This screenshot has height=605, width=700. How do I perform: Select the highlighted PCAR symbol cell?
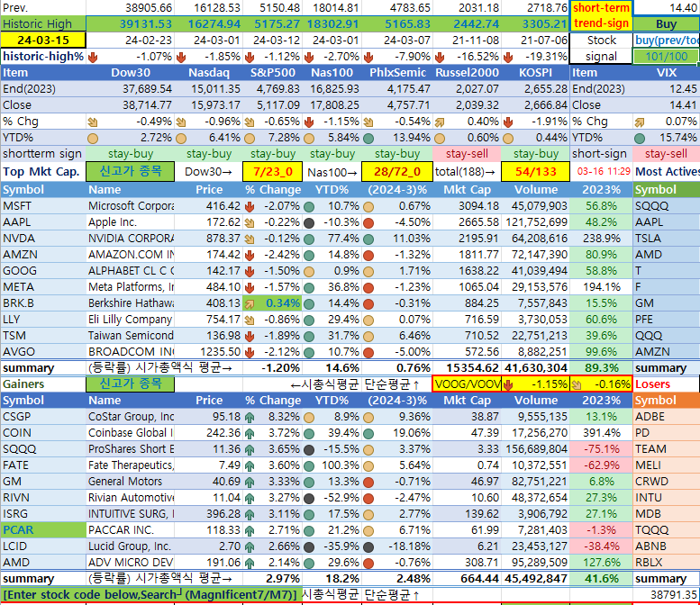tap(43, 530)
